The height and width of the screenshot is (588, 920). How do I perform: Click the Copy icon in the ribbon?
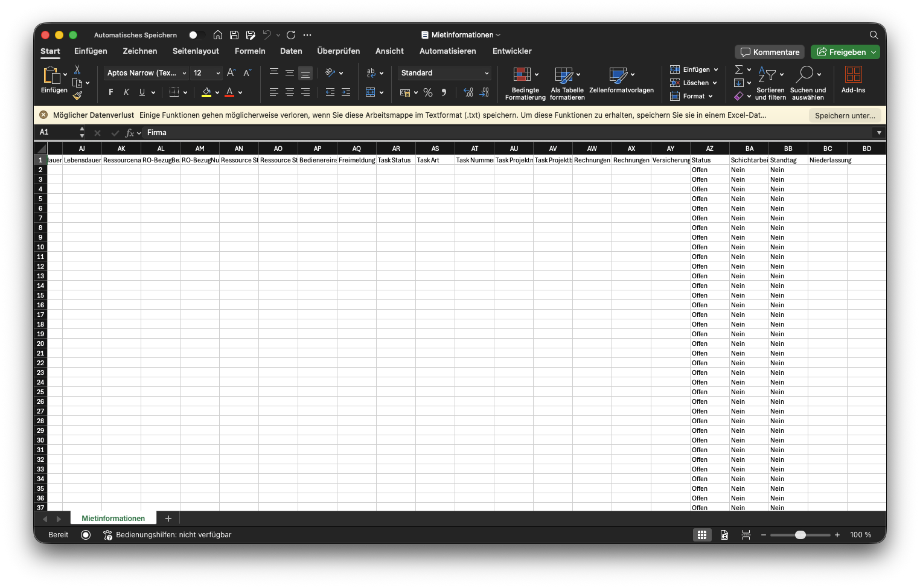click(x=77, y=83)
